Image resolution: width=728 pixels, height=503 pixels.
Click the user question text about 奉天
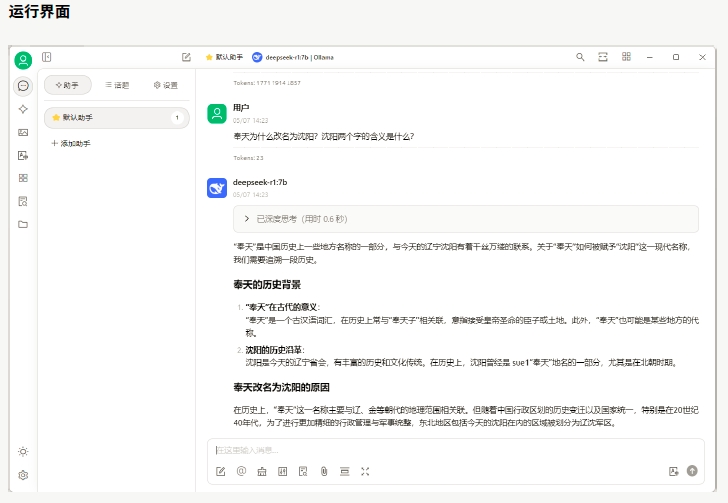(324, 137)
